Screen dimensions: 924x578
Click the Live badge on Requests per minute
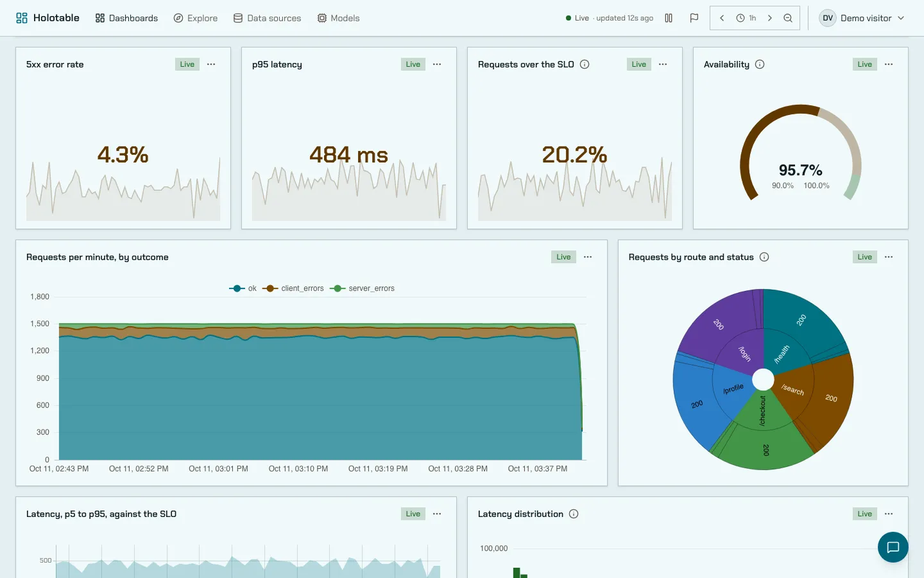point(563,257)
